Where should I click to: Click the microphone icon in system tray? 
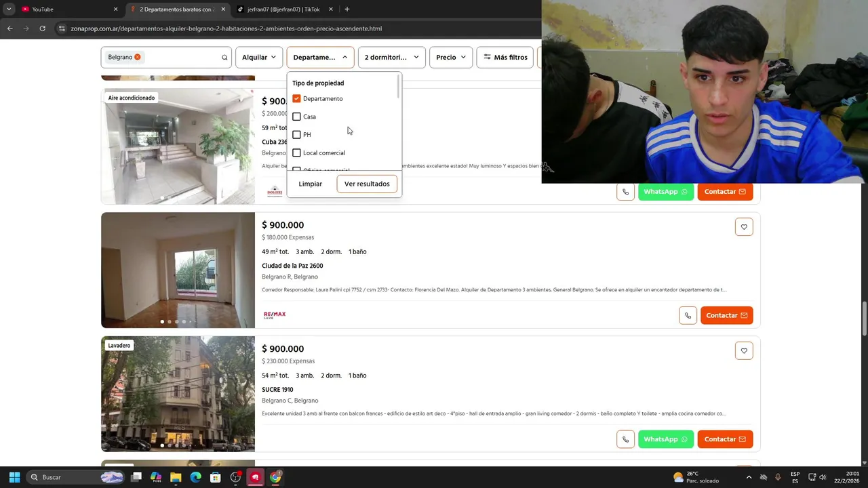778,477
